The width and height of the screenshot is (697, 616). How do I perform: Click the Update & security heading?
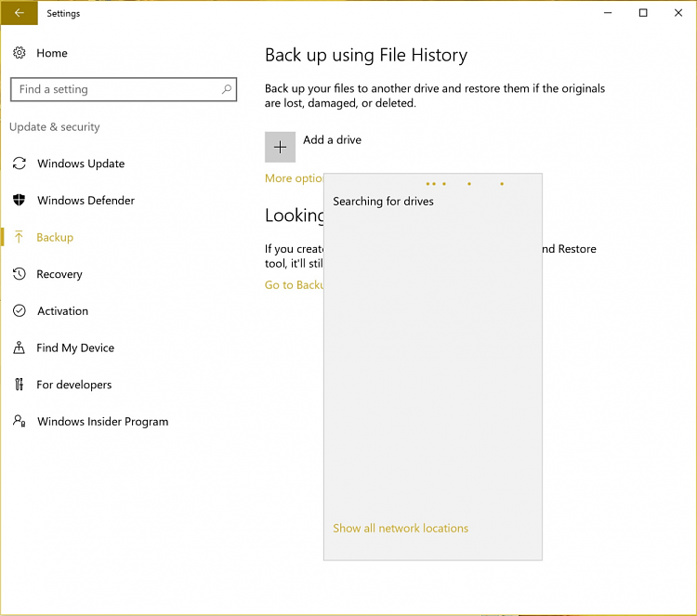pyautogui.click(x=55, y=127)
